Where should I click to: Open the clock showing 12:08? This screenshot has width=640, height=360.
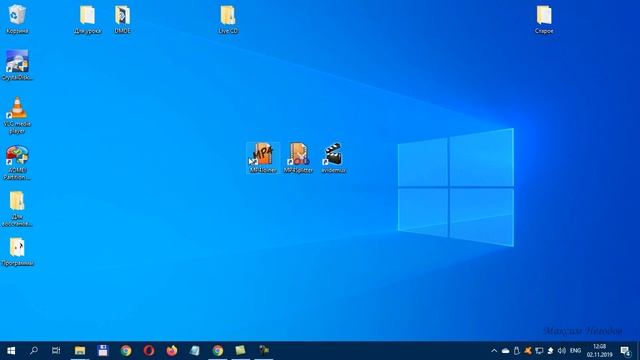pos(600,351)
